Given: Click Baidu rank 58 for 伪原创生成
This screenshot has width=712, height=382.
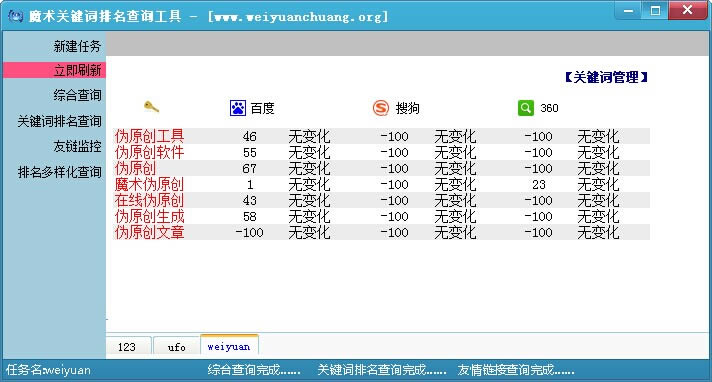Looking at the screenshot, I should point(249,216).
